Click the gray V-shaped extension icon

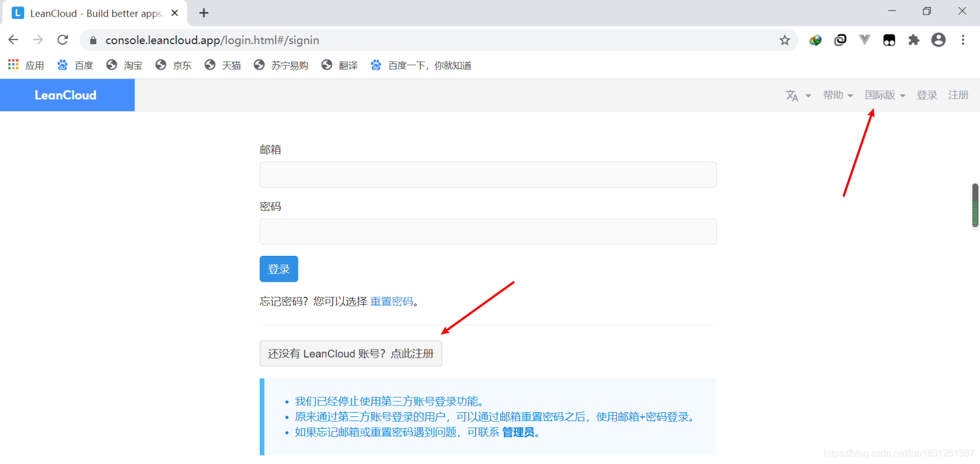point(864,40)
